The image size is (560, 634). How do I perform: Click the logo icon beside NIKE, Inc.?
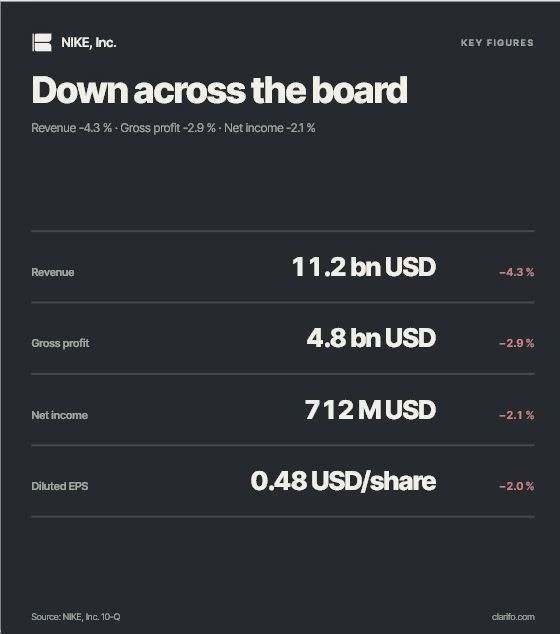42,42
